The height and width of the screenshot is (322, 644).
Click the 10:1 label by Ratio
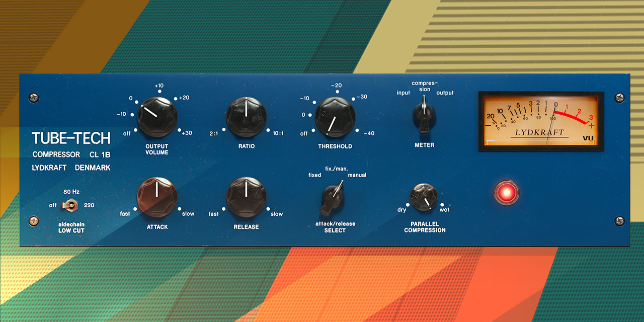[278, 133]
